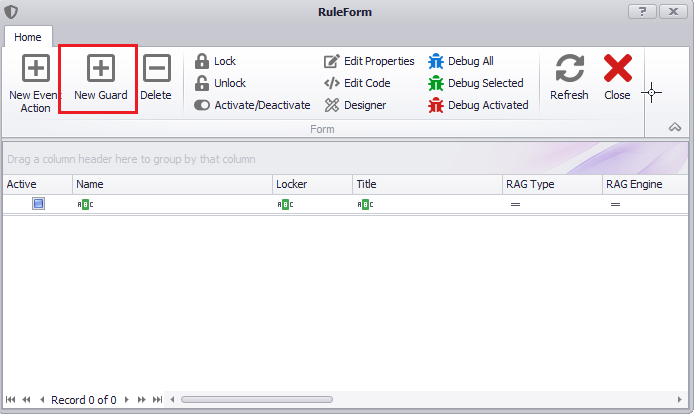Delete the selected rule

[x=156, y=78]
